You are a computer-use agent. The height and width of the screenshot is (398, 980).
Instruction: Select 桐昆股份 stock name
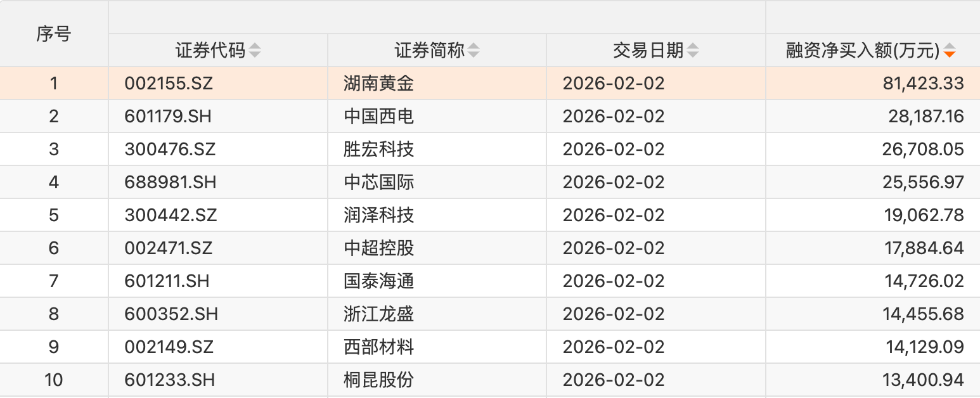[378, 380]
